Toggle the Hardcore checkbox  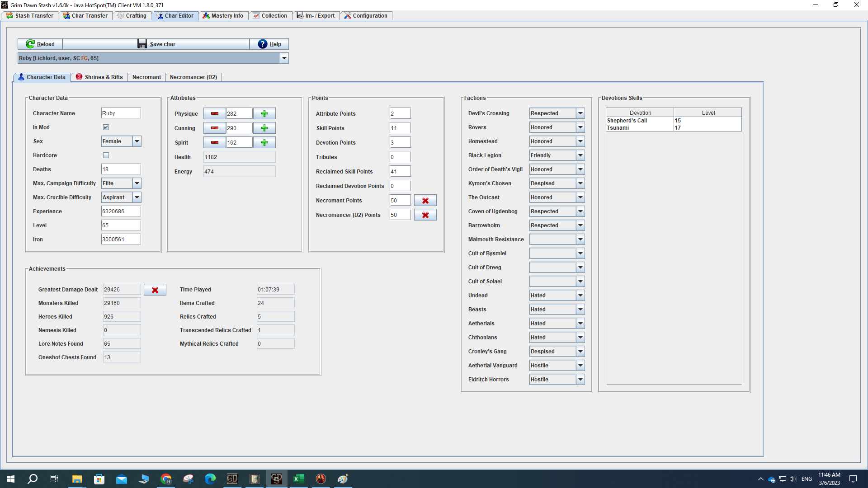coord(106,155)
